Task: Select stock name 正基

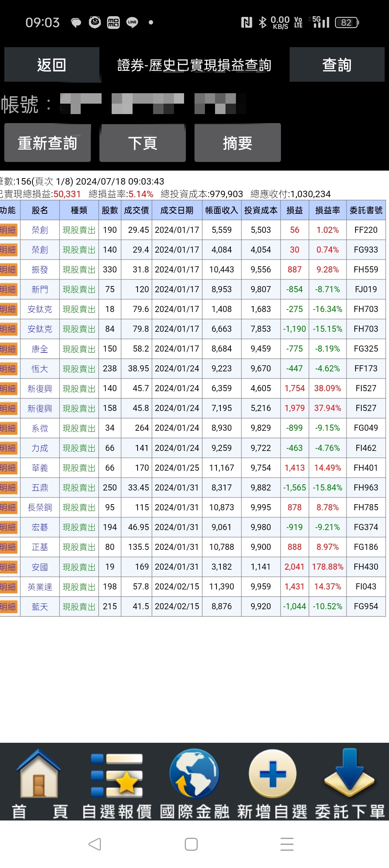Action: pos(40,547)
